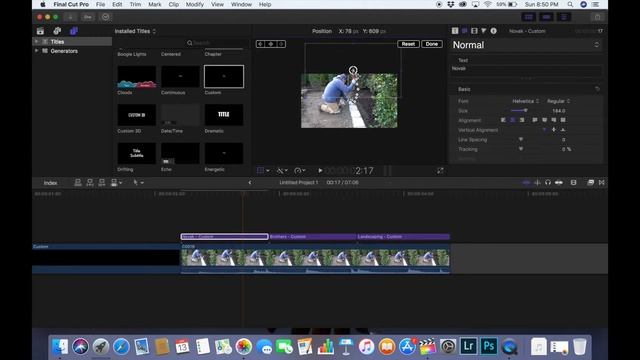Click the background tasks circle icon
The height and width of the screenshot is (360, 640).
(x=105, y=17)
